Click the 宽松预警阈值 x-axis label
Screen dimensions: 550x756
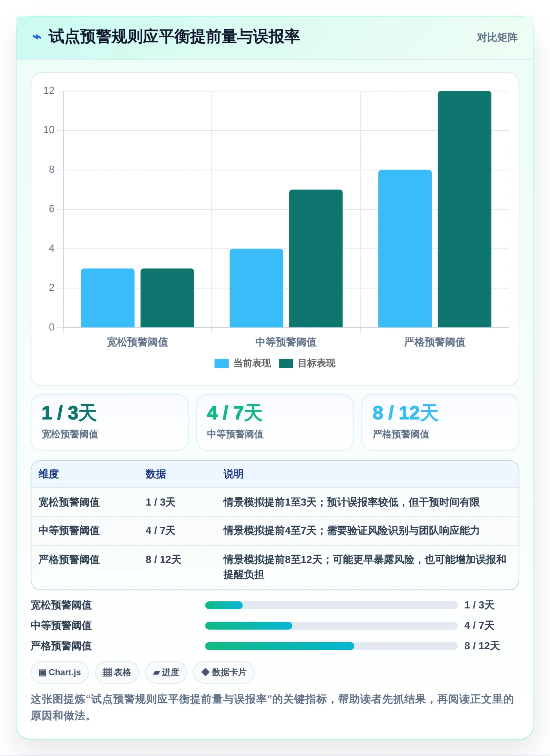point(137,342)
